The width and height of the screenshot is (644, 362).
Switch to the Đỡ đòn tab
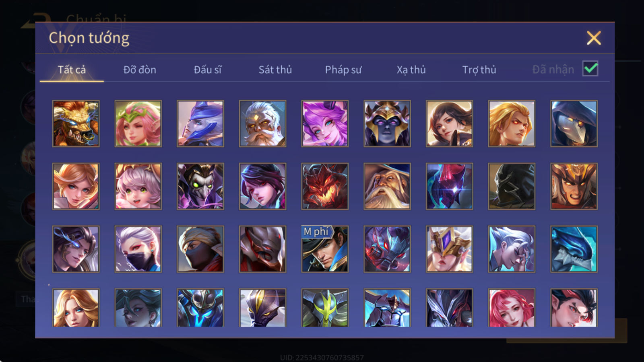click(x=140, y=70)
